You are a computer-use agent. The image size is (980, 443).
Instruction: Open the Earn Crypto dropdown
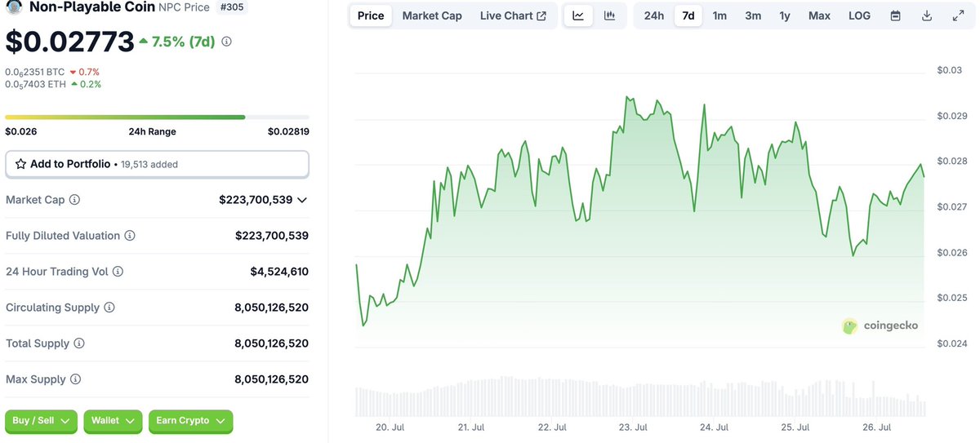[x=190, y=421]
